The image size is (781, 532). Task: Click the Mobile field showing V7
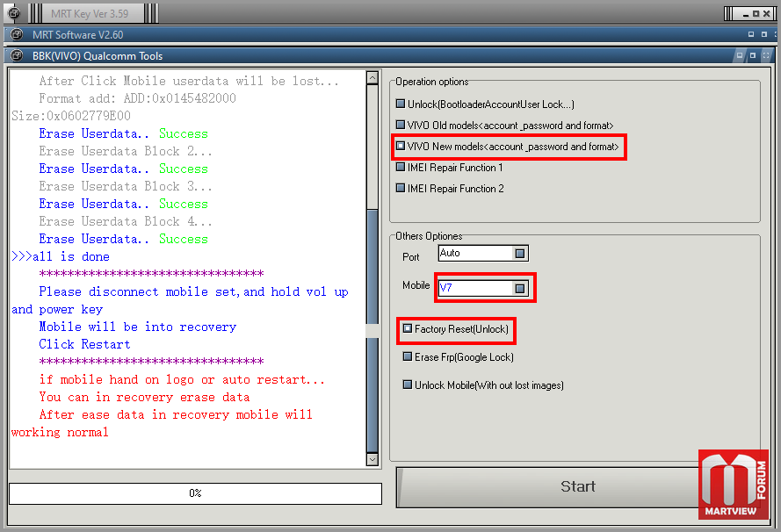[x=482, y=288]
